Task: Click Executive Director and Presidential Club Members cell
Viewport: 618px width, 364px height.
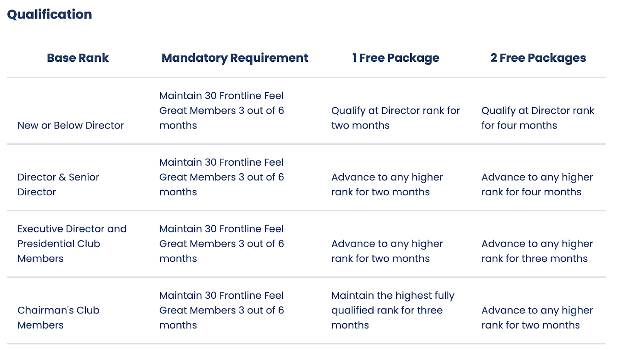Action: (x=72, y=244)
